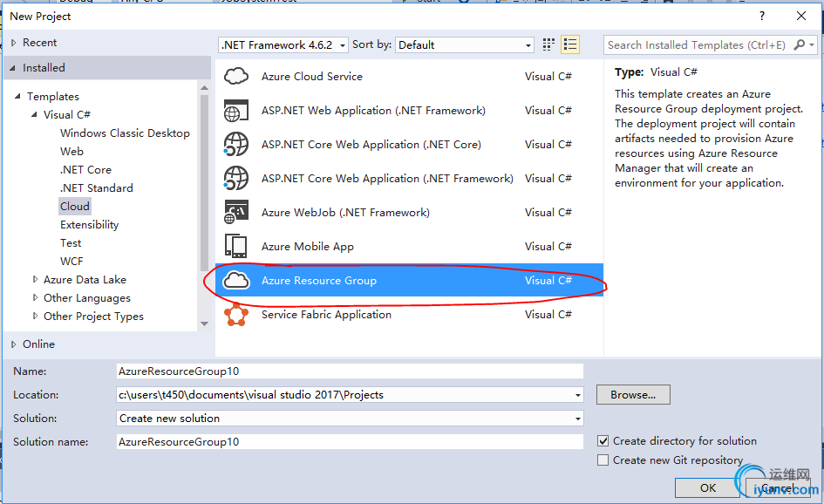Open the Solution Create new solution dropdown

pos(577,419)
